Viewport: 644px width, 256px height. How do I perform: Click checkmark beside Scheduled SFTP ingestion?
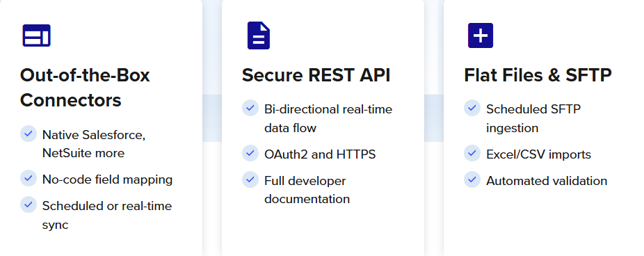(472, 108)
